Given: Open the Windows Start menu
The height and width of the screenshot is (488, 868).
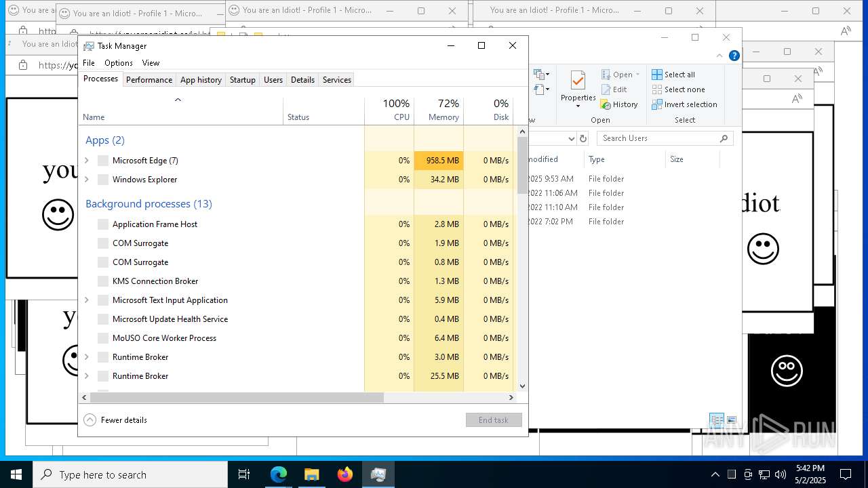Looking at the screenshot, I should 16,474.
